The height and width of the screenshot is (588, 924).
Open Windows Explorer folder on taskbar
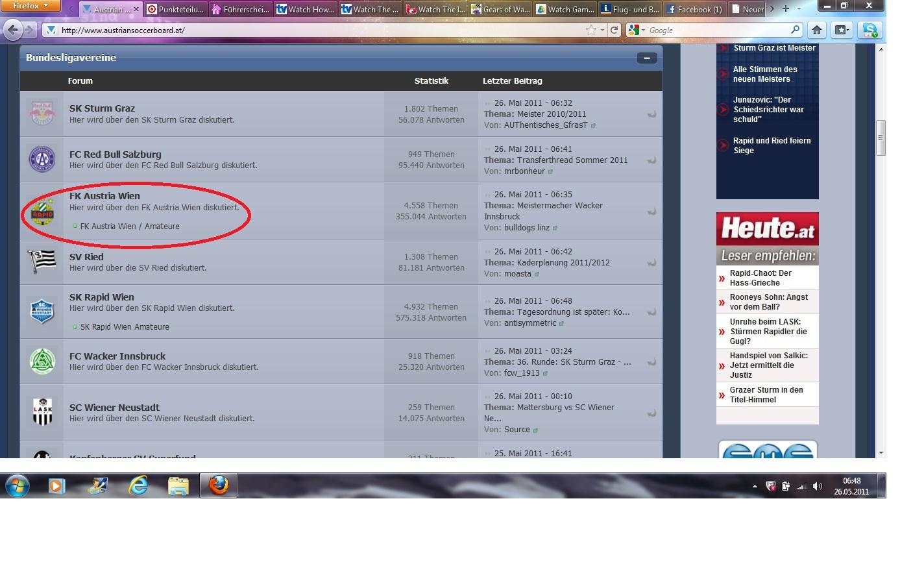tap(178, 485)
